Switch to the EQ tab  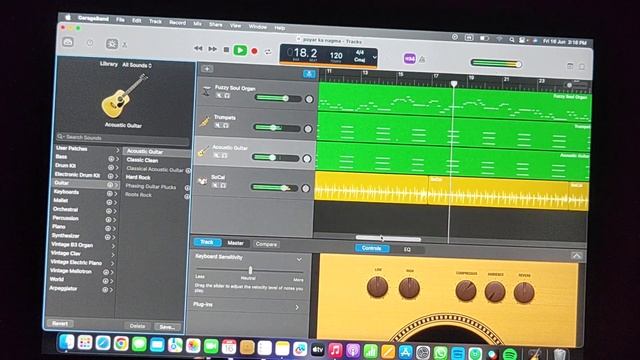point(407,249)
